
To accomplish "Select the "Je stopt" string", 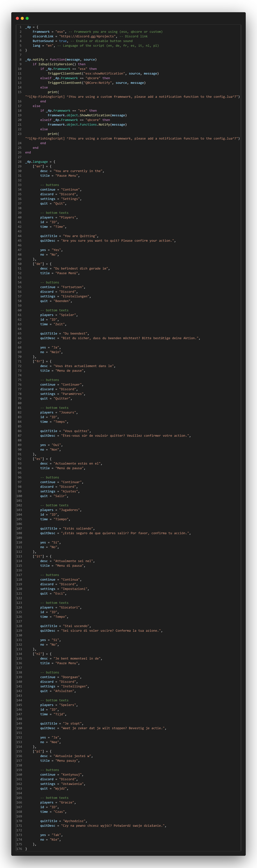I will [x=72, y=724].
